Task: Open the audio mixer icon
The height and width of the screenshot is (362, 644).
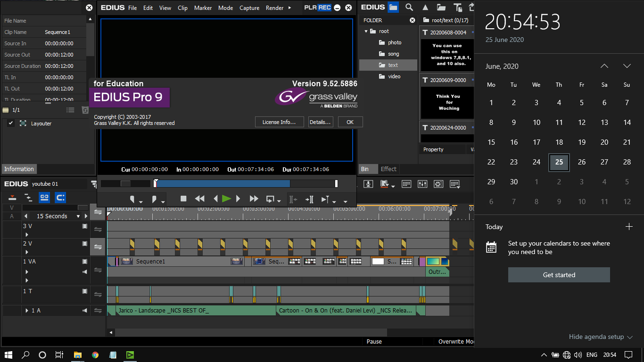Action: [x=422, y=184]
